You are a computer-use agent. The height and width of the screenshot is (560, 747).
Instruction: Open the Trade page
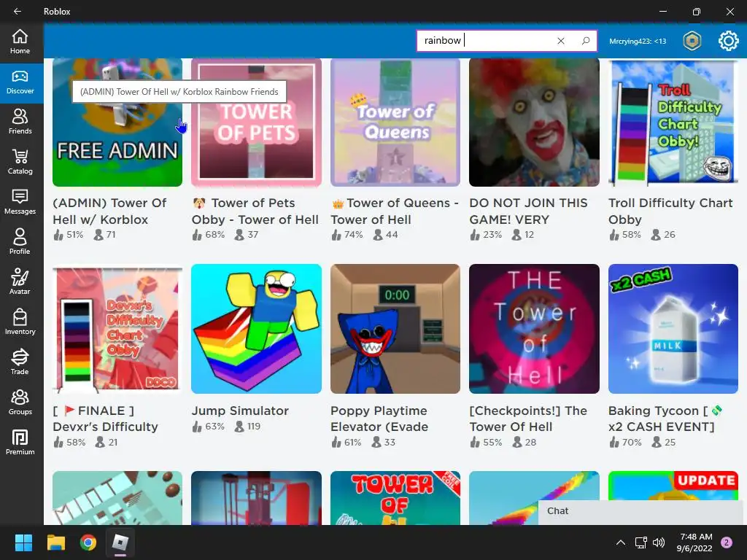(x=20, y=363)
